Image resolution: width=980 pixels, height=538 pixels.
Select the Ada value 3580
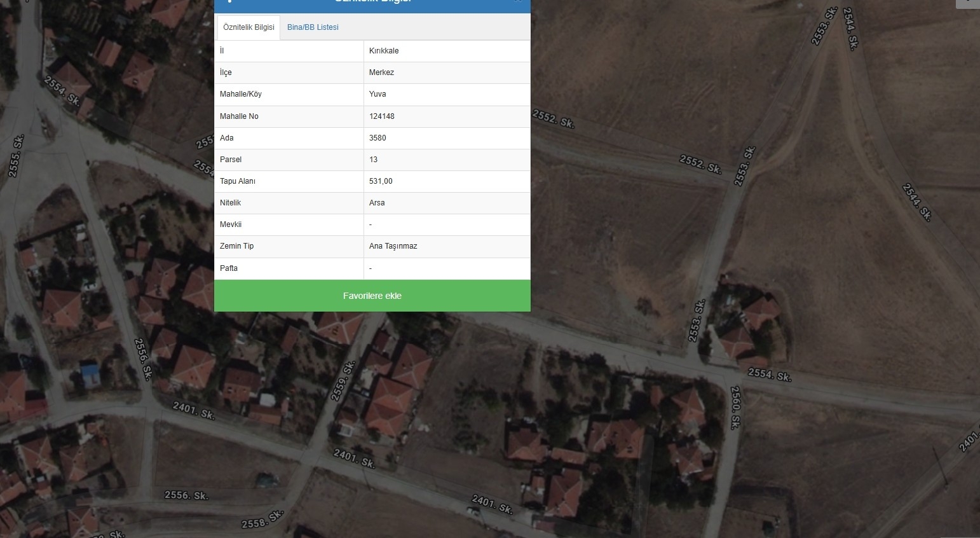pos(447,138)
